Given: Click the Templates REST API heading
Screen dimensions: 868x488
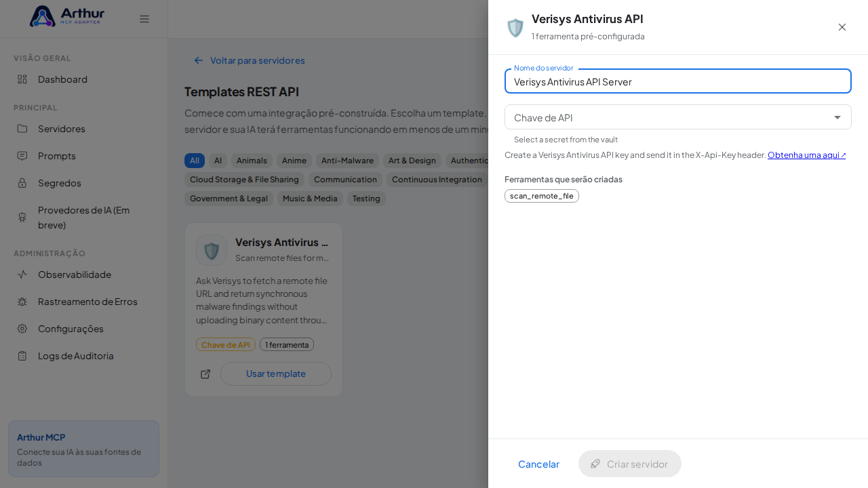Looking at the screenshot, I should [241, 91].
